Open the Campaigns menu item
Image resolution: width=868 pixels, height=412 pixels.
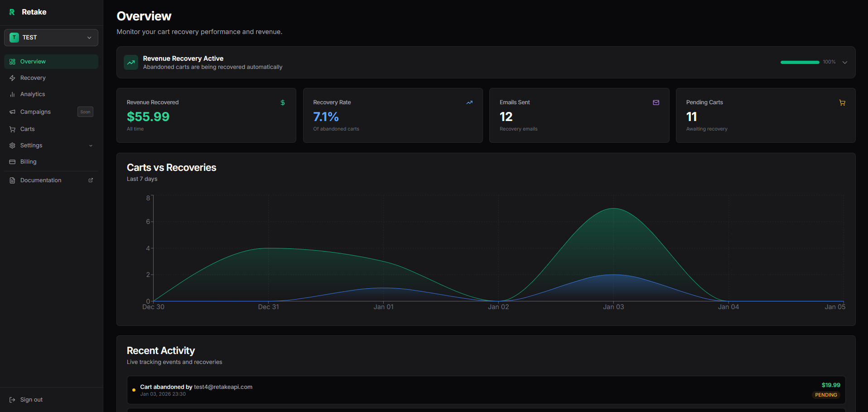pos(35,111)
